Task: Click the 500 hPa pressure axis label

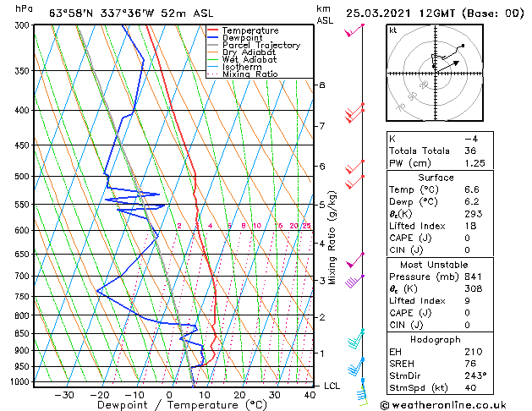Action: pyautogui.click(x=22, y=177)
